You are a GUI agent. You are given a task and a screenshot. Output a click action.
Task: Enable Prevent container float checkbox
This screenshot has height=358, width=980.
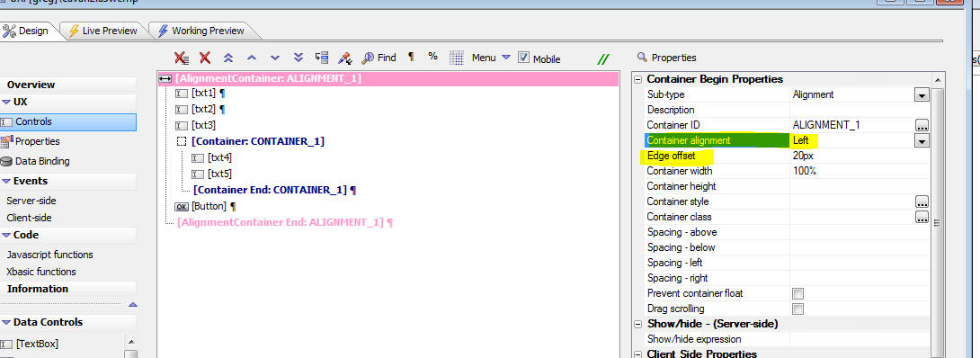tap(797, 293)
